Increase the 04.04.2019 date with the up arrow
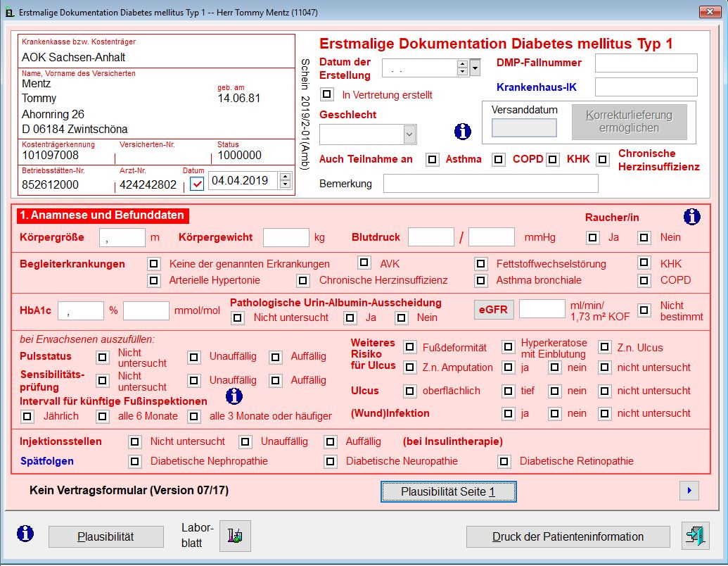The width and height of the screenshot is (728, 566). pyautogui.click(x=285, y=177)
